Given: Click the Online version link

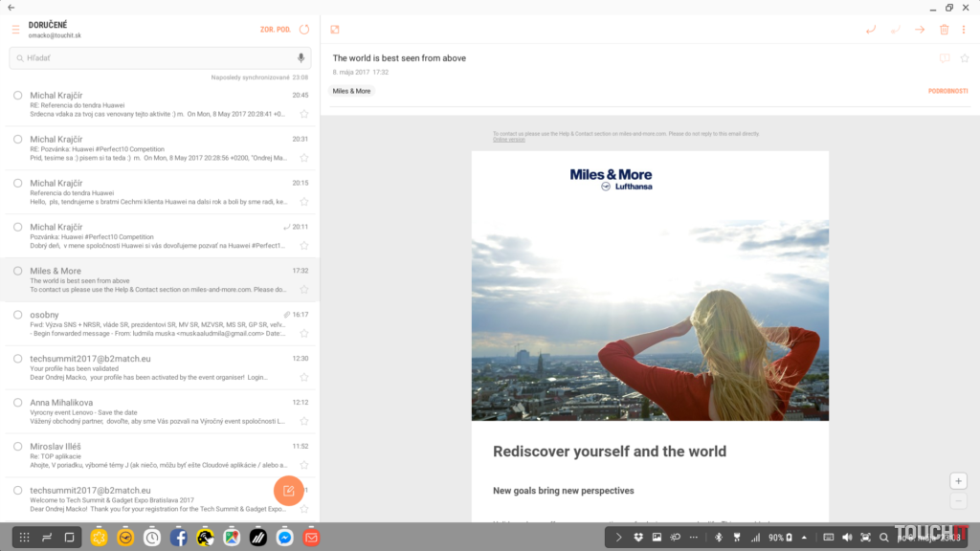Looking at the screenshot, I should [x=508, y=140].
